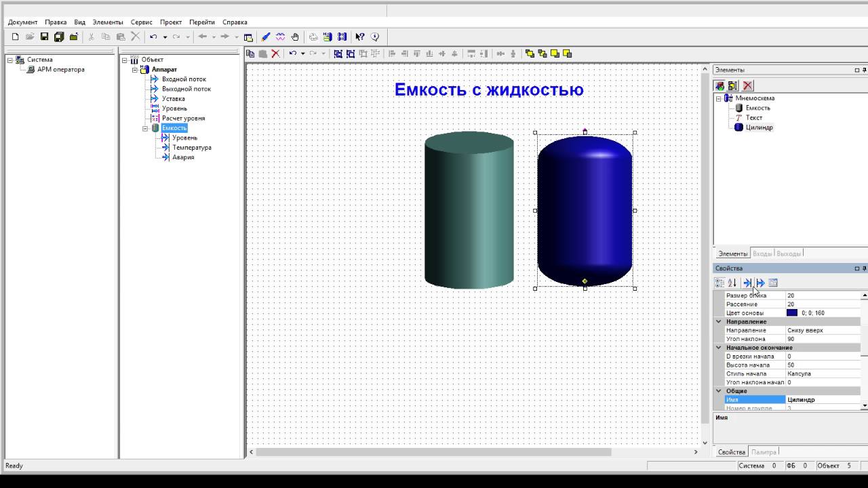868x488 pixels.
Task: Click the title text Емкость с жидкостью
Action: (489, 89)
